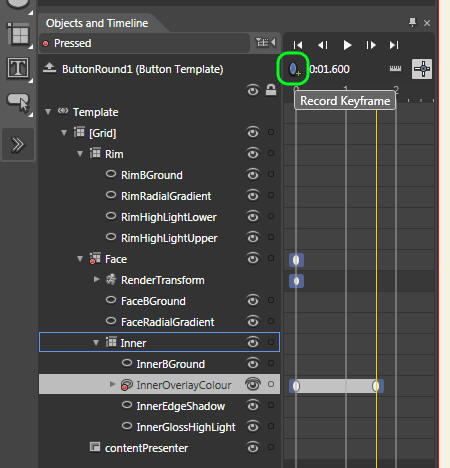Jump to the last frame
450x468 pixels.
pyautogui.click(x=394, y=45)
